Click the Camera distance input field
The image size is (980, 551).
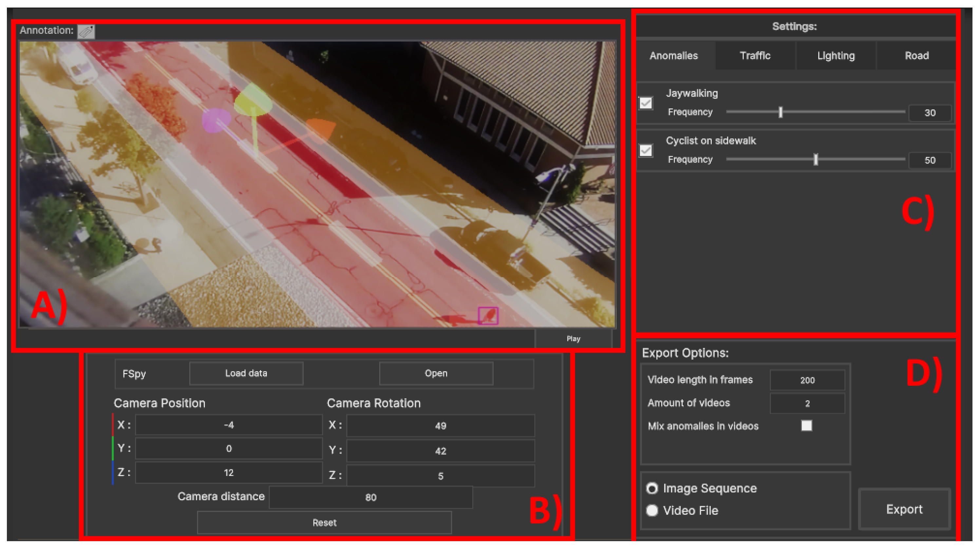[370, 497]
